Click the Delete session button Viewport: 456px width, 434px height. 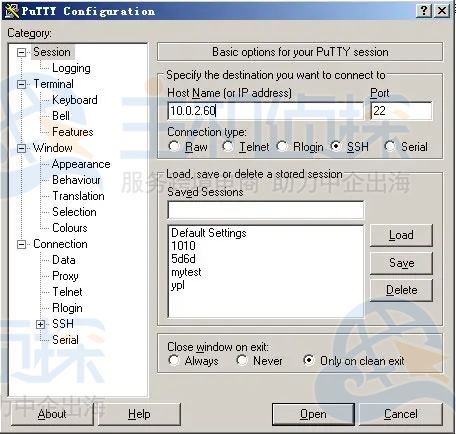[401, 290]
